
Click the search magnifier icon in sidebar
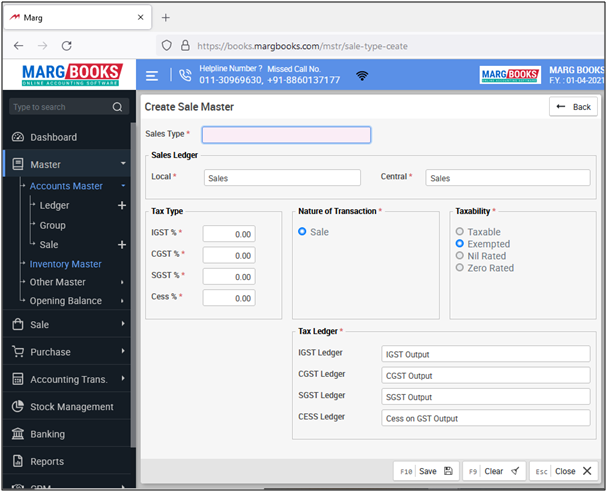point(117,107)
